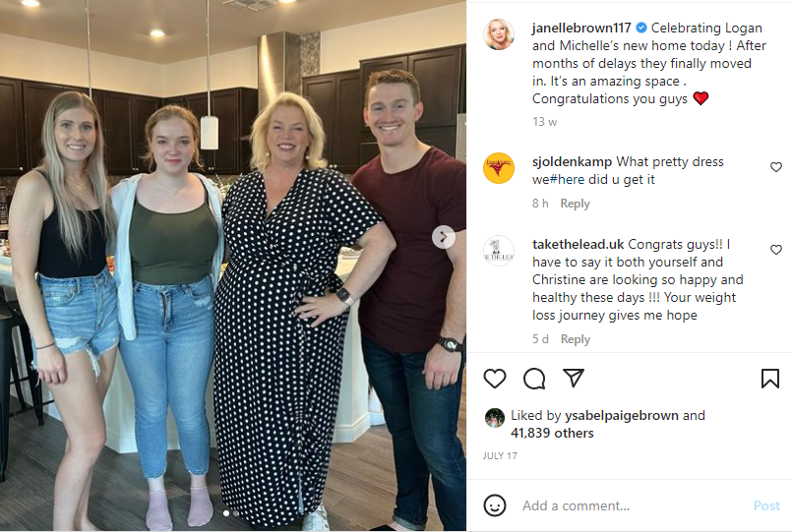The width and height of the screenshot is (792, 532).
Task: Advance to the next photo with the arrow
Action: pyautogui.click(x=443, y=237)
